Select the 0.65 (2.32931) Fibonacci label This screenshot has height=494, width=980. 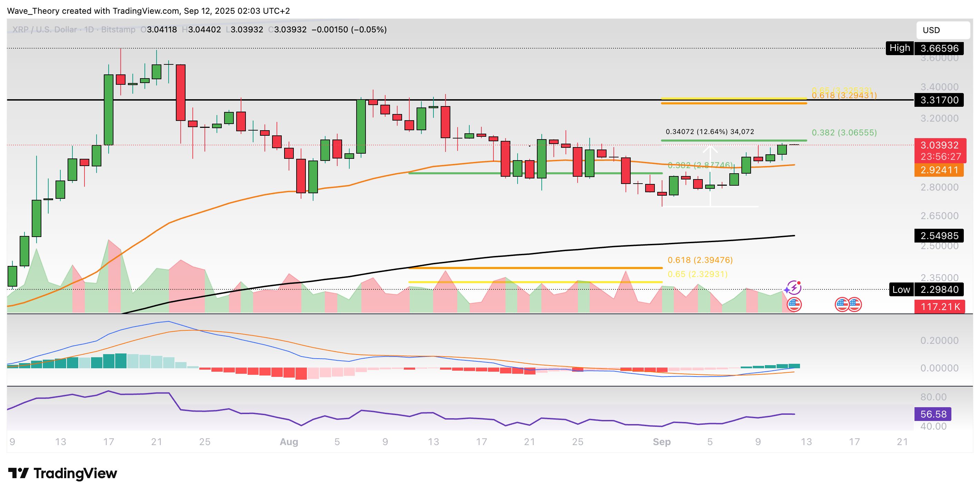pyautogui.click(x=697, y=274)
